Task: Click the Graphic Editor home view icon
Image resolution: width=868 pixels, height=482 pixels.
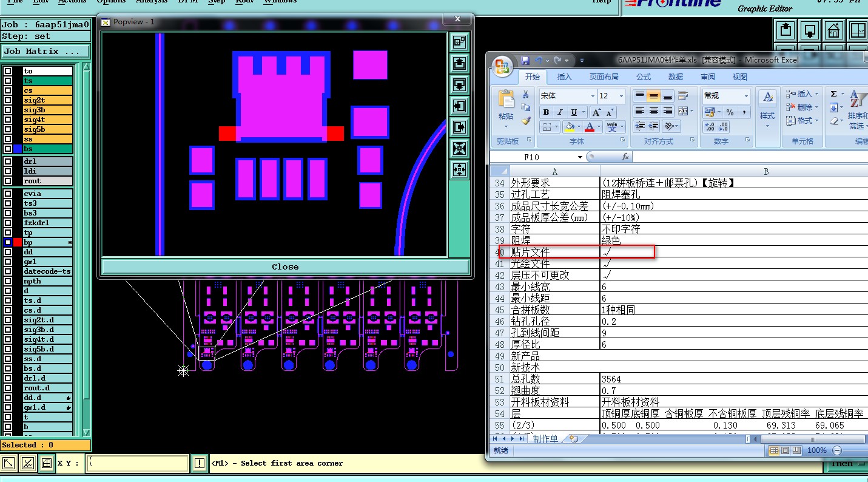Action: click(834, 29)
